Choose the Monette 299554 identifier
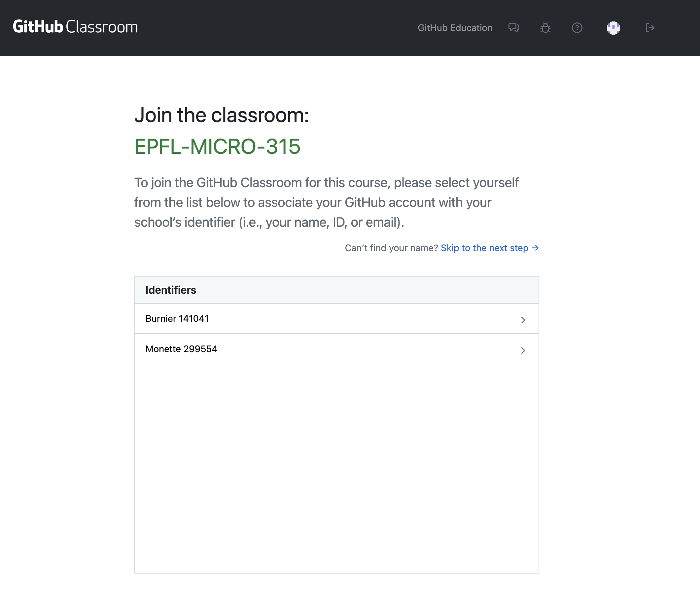The height and width of the screenshot is (596, 700). tap(181, 349)
